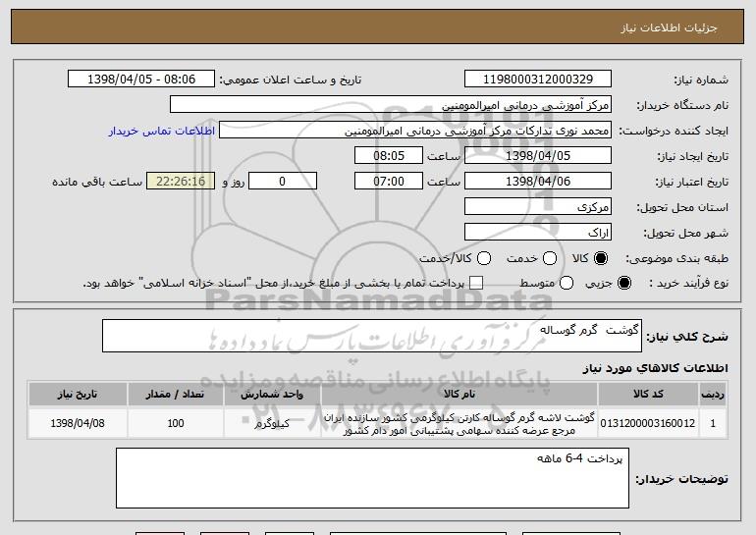Click the شماره نیاز field 1198000312000329
This screenshot has width=756, height=535.
tap(538, 80)
